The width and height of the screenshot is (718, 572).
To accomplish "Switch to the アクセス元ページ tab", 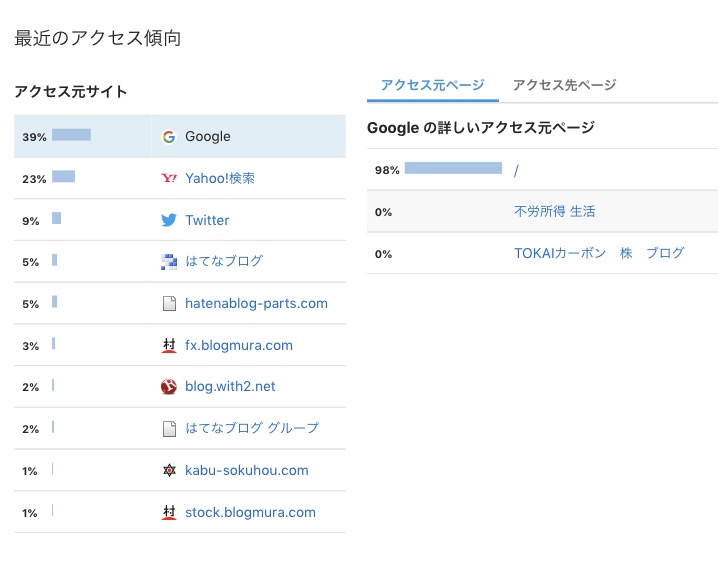I will pos(433,85).
